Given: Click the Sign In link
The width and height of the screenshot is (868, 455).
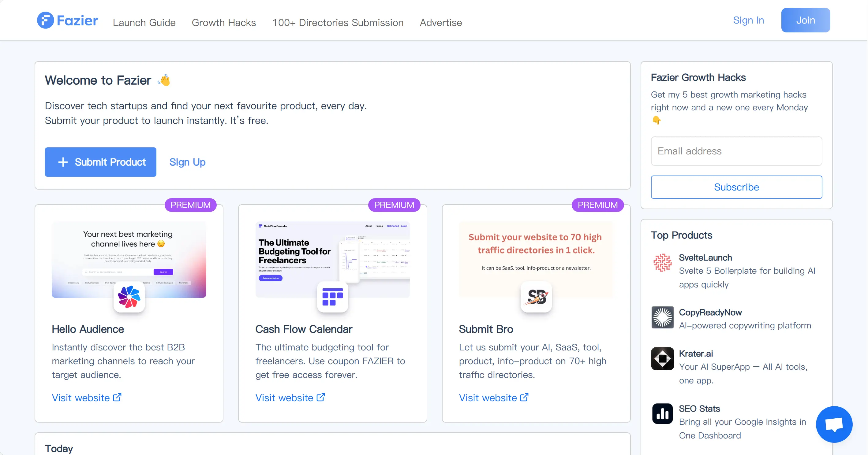Looking at the screenshot, I should point(748,20).
